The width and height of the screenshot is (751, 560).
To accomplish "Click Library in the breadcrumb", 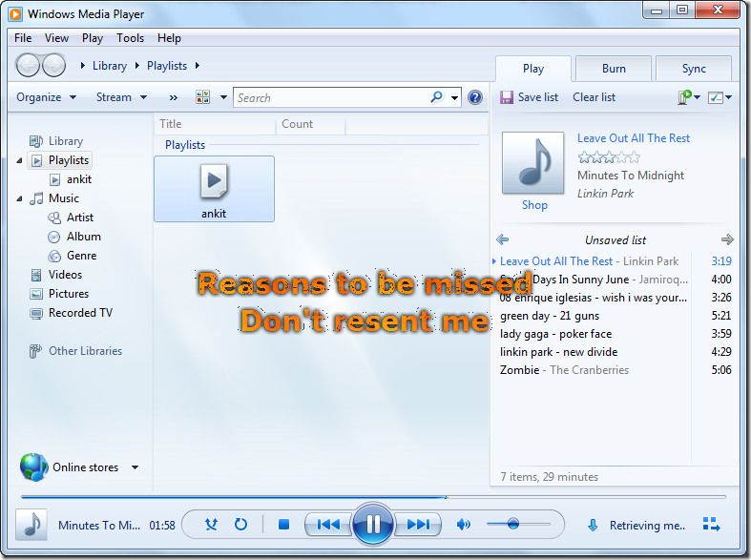I will coord(109,66).
